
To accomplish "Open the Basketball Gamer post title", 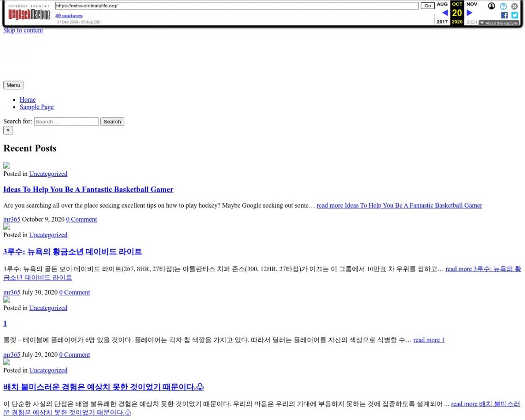I will [88, 189].
